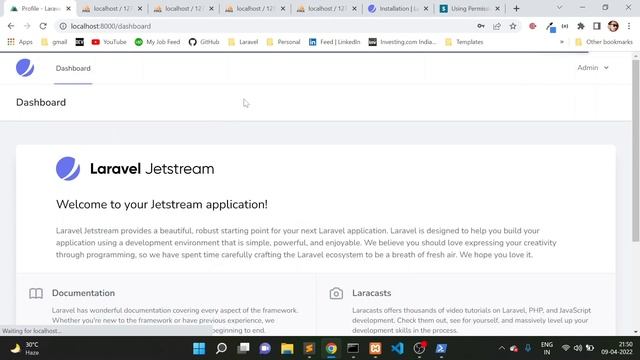Open the tab search chevron
The height and width of the screenshot is (360, 640).
[560, 7]
